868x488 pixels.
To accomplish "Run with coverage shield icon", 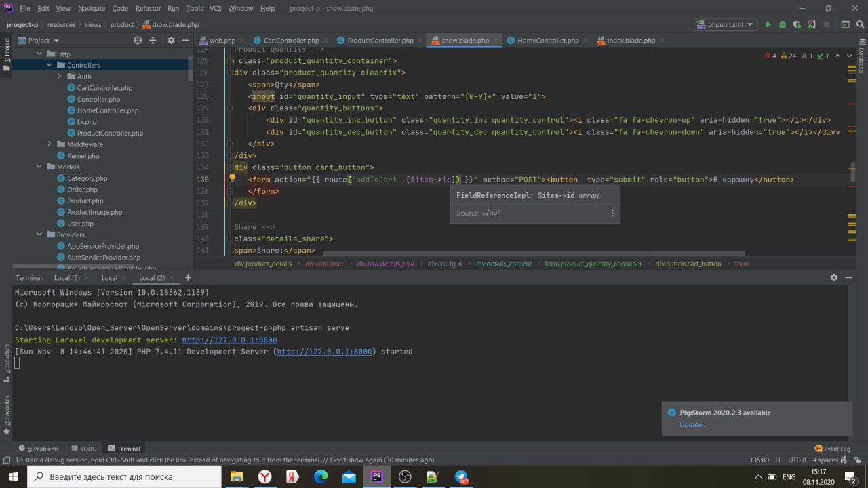I will tap(797, 24).
